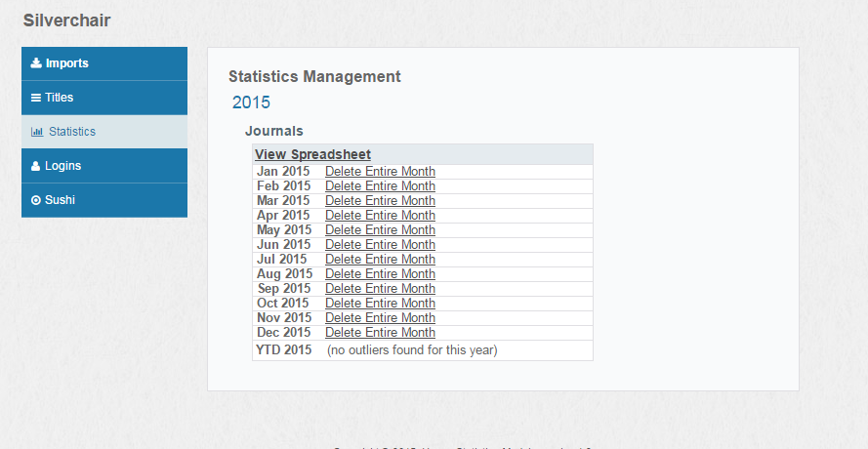Delete entire month for Oct 2015
Image resolution: width=868 pixels, height=449 pixels.
380,304
